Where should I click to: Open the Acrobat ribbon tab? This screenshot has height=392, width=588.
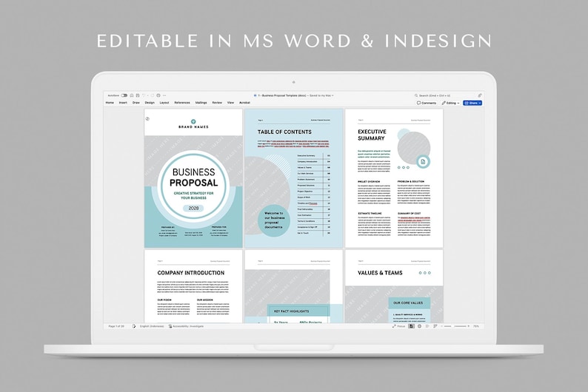(244, 103)
